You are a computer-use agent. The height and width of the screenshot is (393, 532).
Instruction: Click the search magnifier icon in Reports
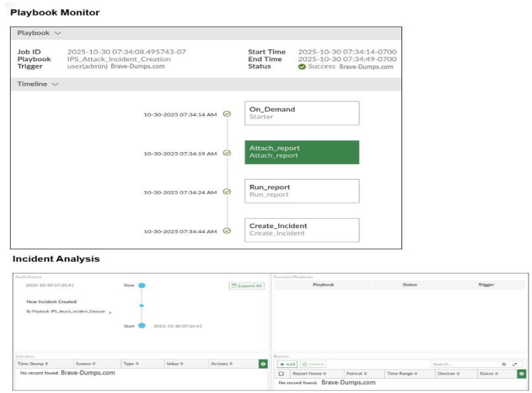click(503, 364)
